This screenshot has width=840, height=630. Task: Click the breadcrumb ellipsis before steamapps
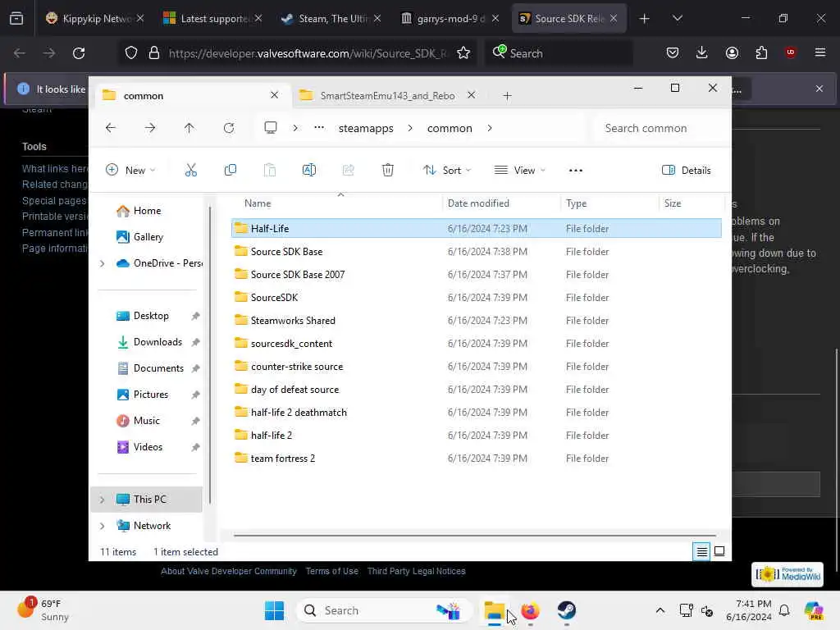tap(319, 127)
